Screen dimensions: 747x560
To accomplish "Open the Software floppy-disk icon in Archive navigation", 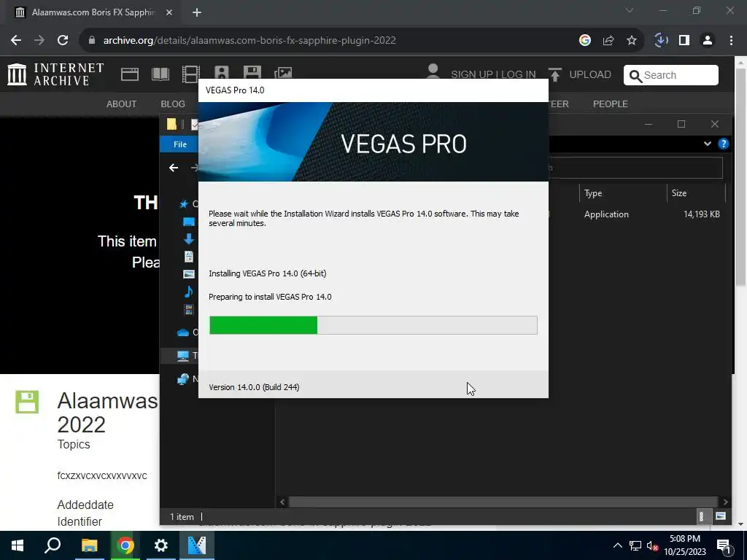I will (x=252, y=72).
